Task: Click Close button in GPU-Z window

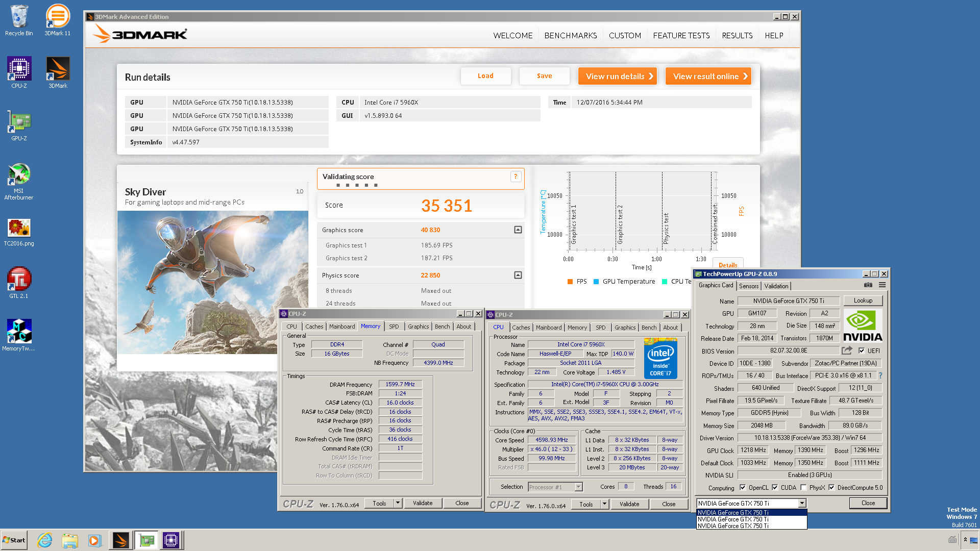Action: coord(868,503)
